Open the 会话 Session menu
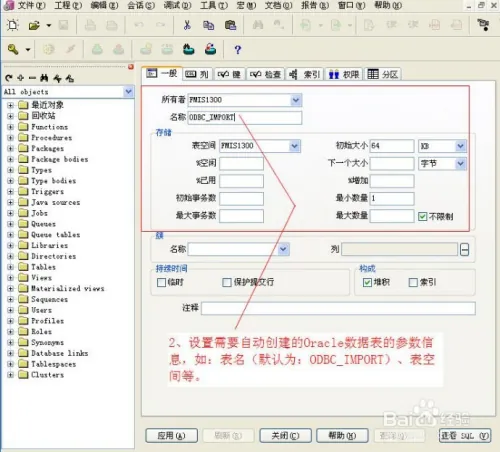The height and width of the screenshot is (452, 500). click(141, 5)
